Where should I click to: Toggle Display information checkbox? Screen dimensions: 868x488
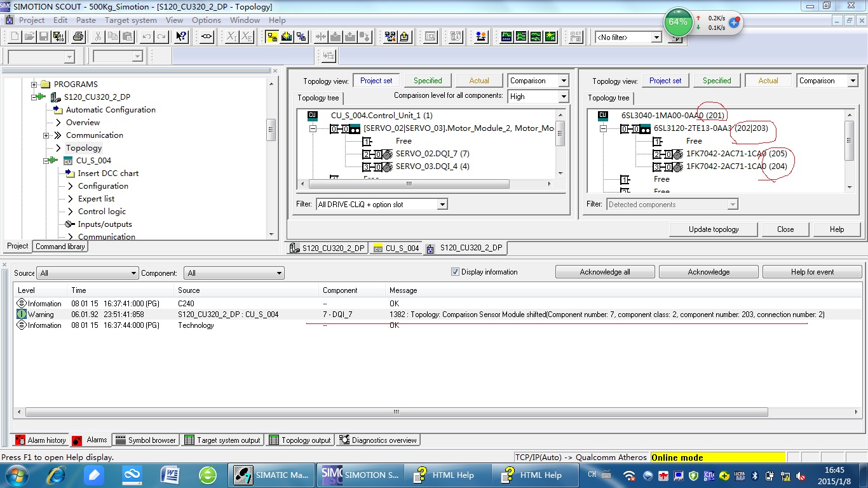455,272
